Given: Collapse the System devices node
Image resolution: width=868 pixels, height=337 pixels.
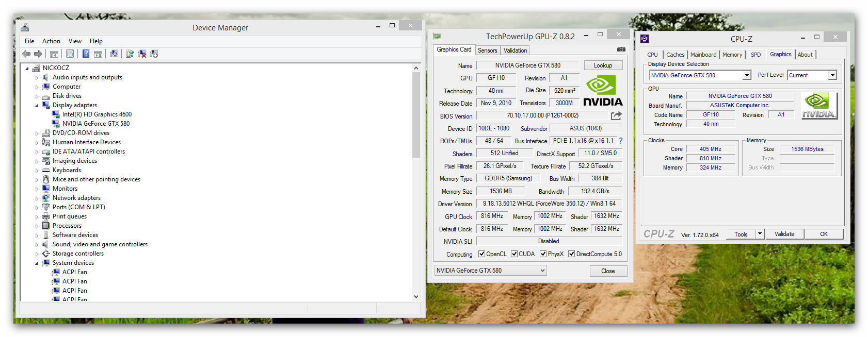Looking at the screenshot, I should 37,263.
